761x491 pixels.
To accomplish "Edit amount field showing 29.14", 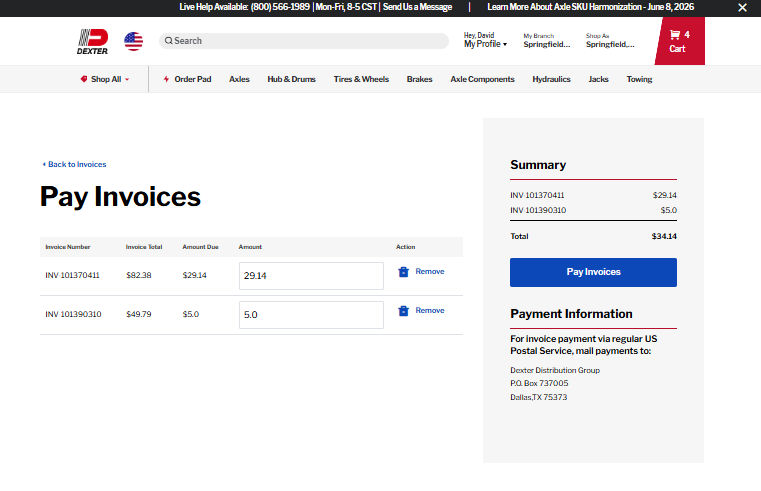I will click(311, 276).
